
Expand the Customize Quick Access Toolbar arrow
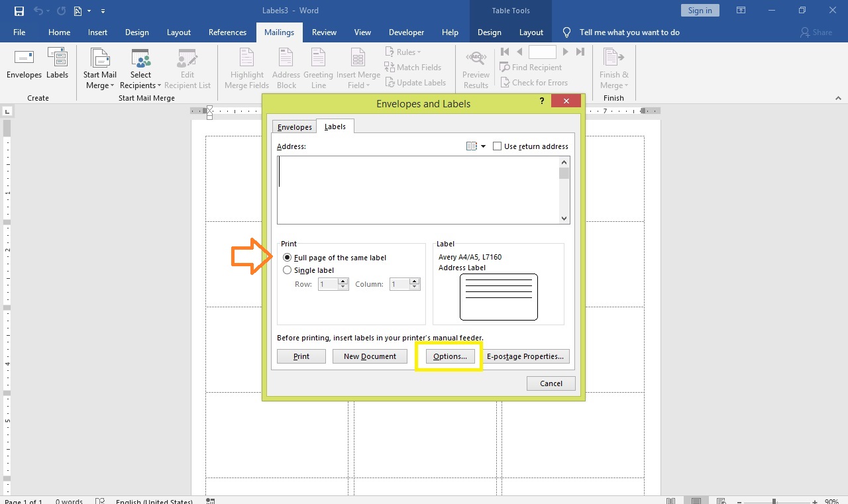[x=103, y=11]
